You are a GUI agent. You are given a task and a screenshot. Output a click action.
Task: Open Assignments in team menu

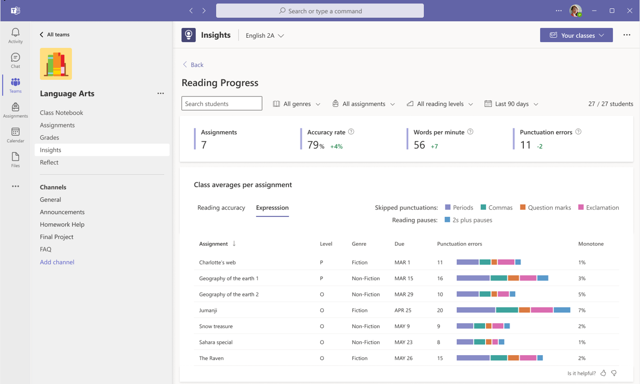point(57,125)
